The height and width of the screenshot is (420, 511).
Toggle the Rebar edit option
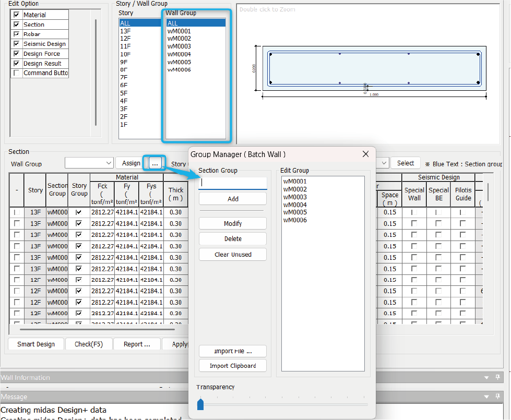point(16,34)
